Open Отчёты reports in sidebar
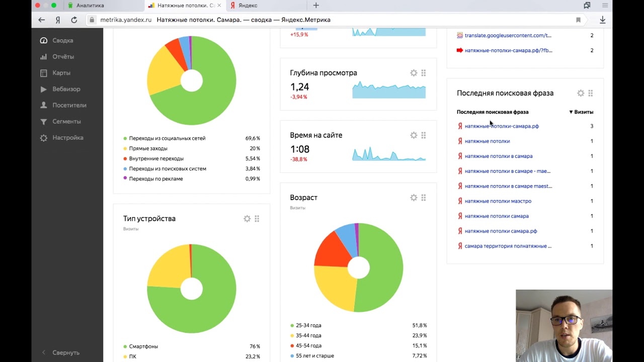This screenshot has width=644, height=362. point(63,57)
